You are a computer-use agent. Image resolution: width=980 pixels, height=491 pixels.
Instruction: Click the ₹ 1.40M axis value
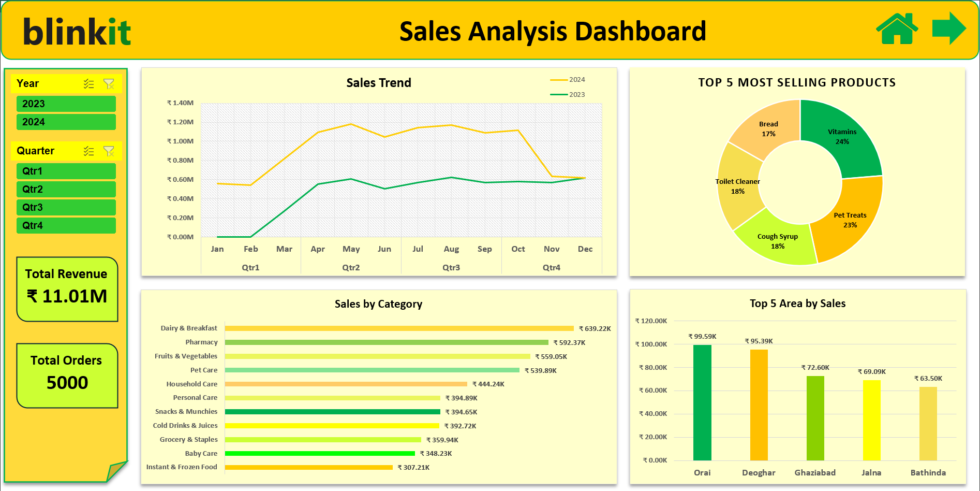[x=180, y=103]
